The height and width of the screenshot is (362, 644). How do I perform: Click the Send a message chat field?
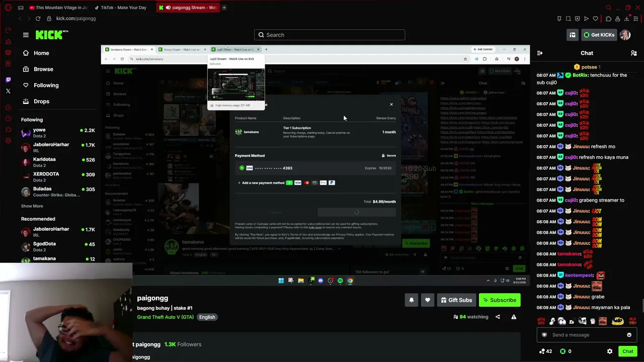tap(587, 335)
